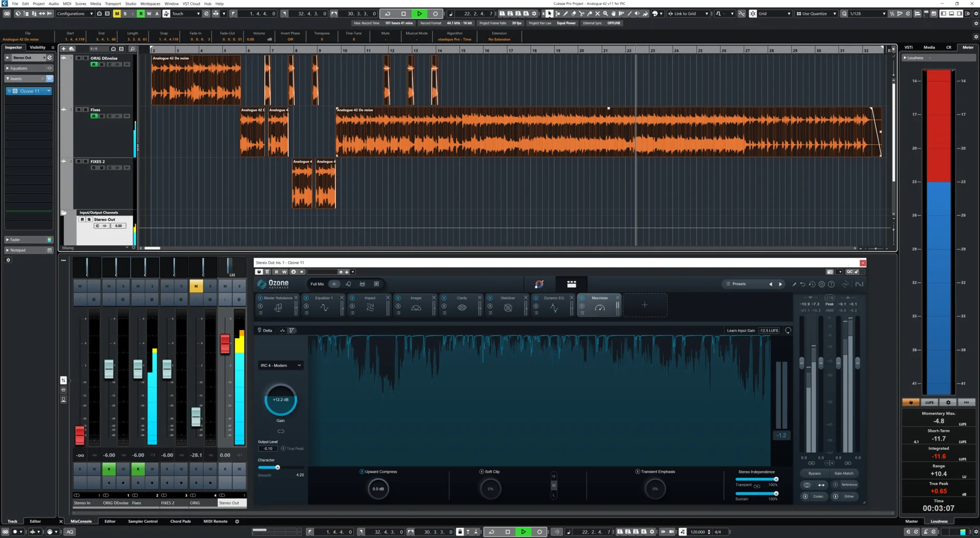980x538 pixels.
Task: Open the Transport menu
Action: (x=113, y=3)
